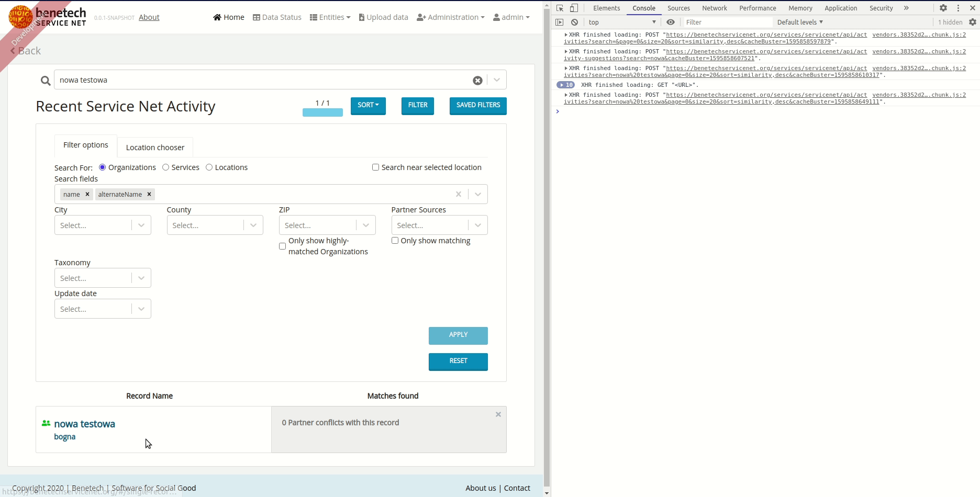This screenshot has height=497, width=980.
Task: Activate DevTools inspect element picker
Action: pyautogui.click(x=560, y=8)
